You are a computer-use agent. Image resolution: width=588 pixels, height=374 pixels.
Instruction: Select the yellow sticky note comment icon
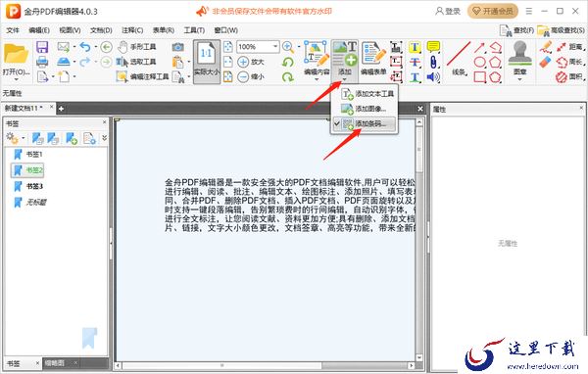coord(433,47)
